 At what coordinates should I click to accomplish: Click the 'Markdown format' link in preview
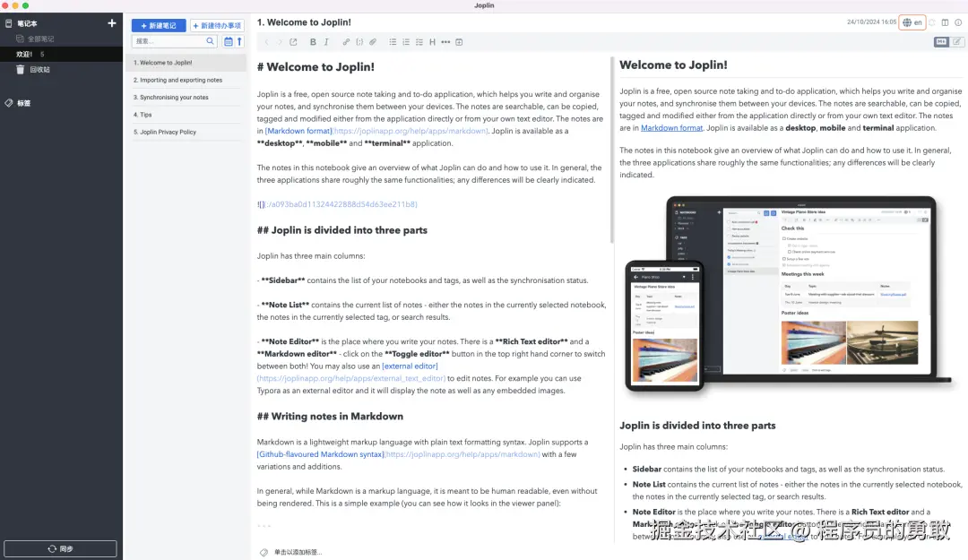(x=671, y=128)
